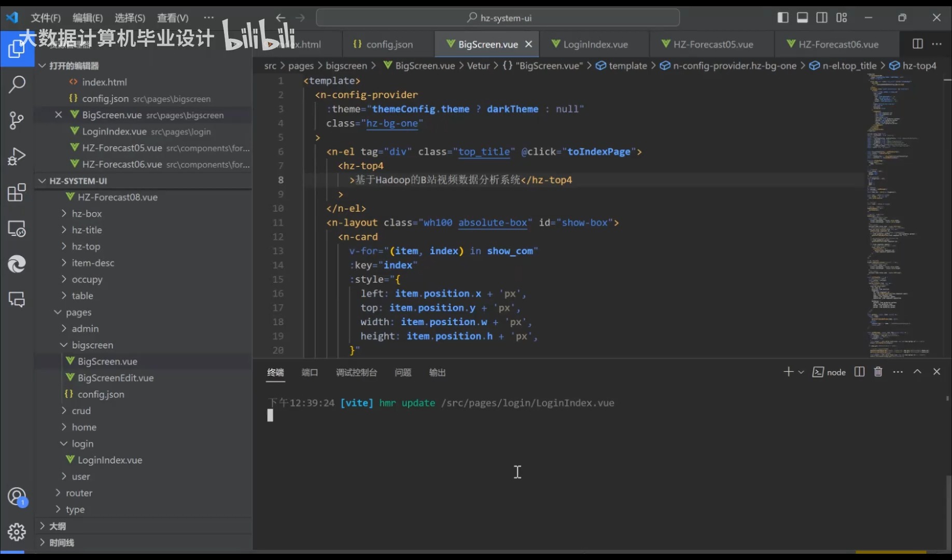
Task: Open the chat/comments view icon
Action: [x=17, y=299]
